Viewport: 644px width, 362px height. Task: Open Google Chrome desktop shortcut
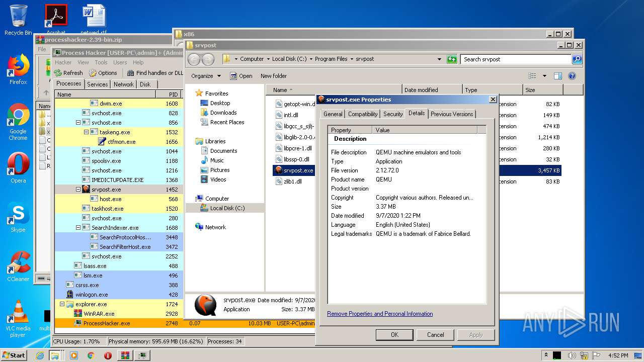point(18,122)
